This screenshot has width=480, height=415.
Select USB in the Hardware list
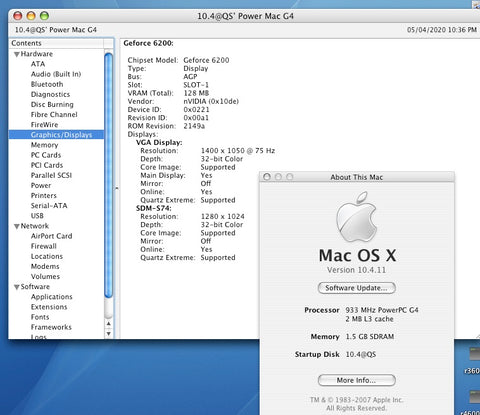(x=37, y=216)
